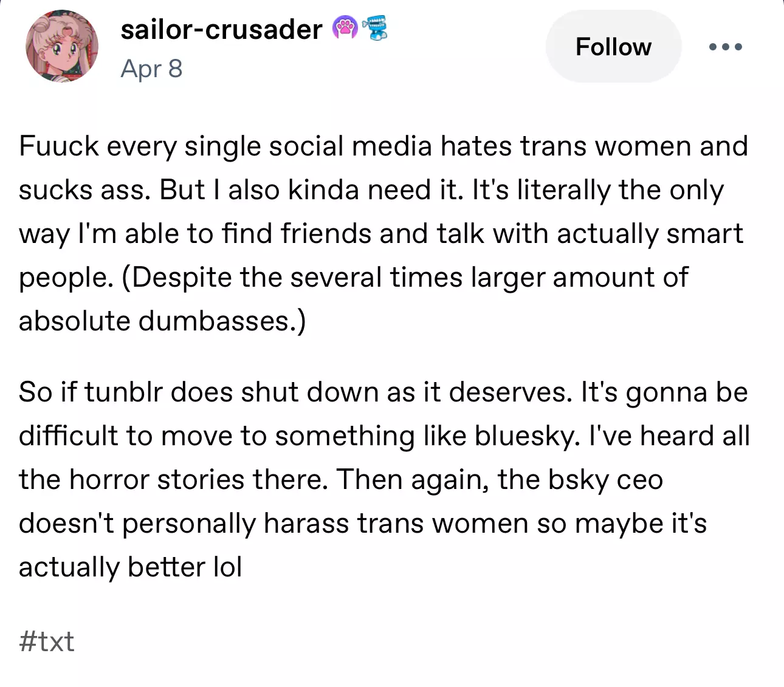Open the sailor-crusader blog name link
Screen dimensions: 784x687
221,29
